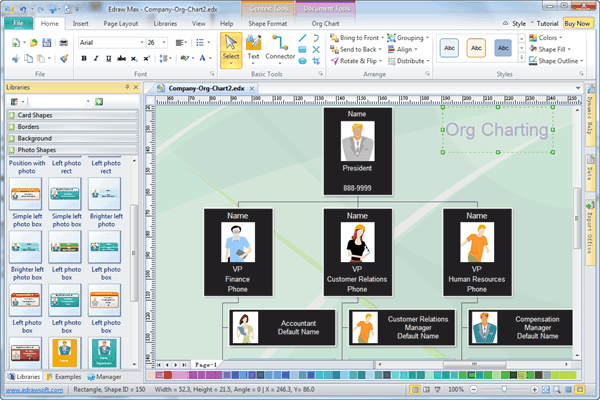Click the Buy Now button
The height and width of the screenshot is (400, 600).
[x=577, y=22]
